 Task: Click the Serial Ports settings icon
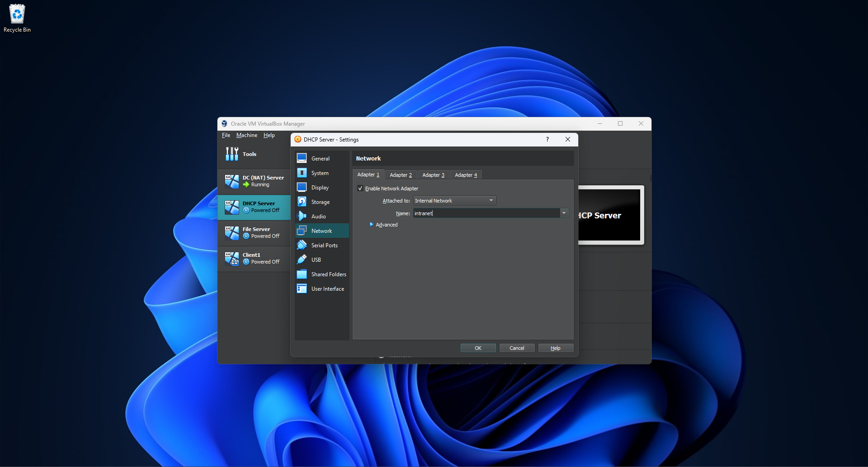(302, 245)
